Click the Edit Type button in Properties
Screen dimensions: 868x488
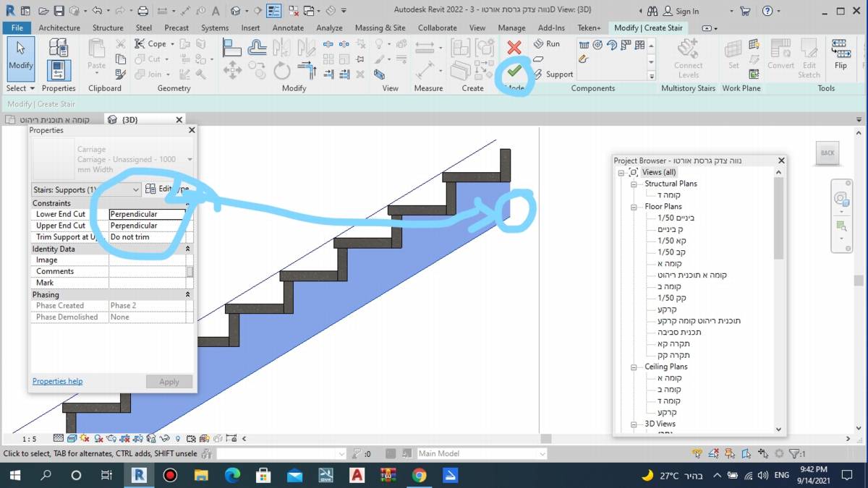[169, 189]
